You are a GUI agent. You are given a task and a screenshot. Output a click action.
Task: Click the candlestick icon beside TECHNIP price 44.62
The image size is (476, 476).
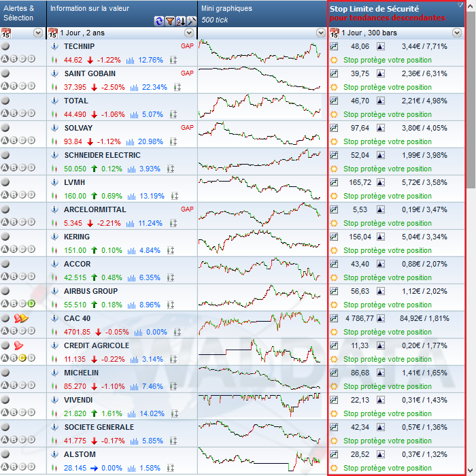point(54,60)
